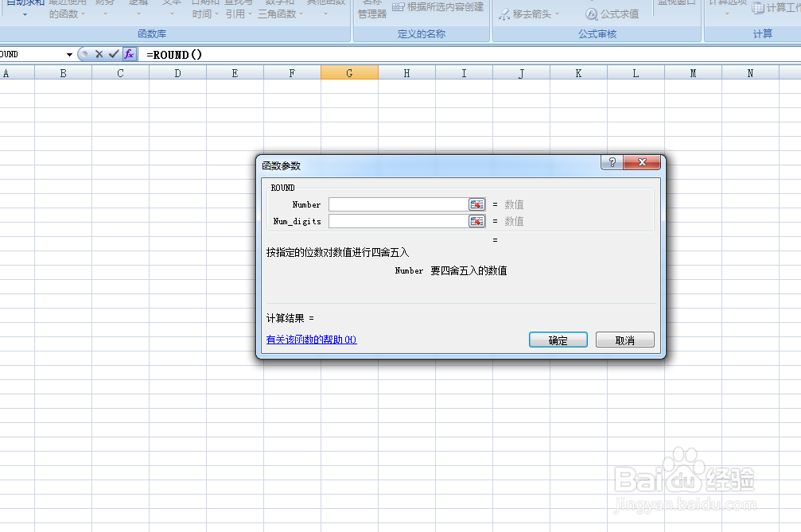Click the 名称管理器 (Name Manager) icon

370,10
